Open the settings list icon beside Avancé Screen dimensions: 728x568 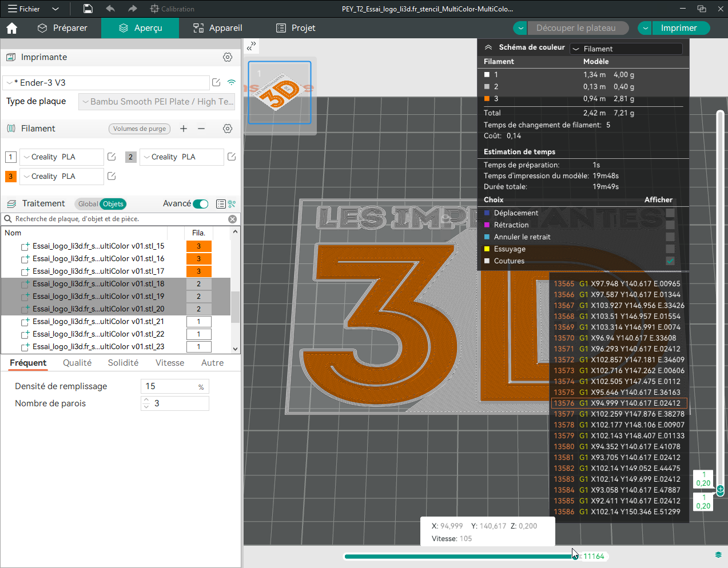pyautogui.click(x=221, y=204)
